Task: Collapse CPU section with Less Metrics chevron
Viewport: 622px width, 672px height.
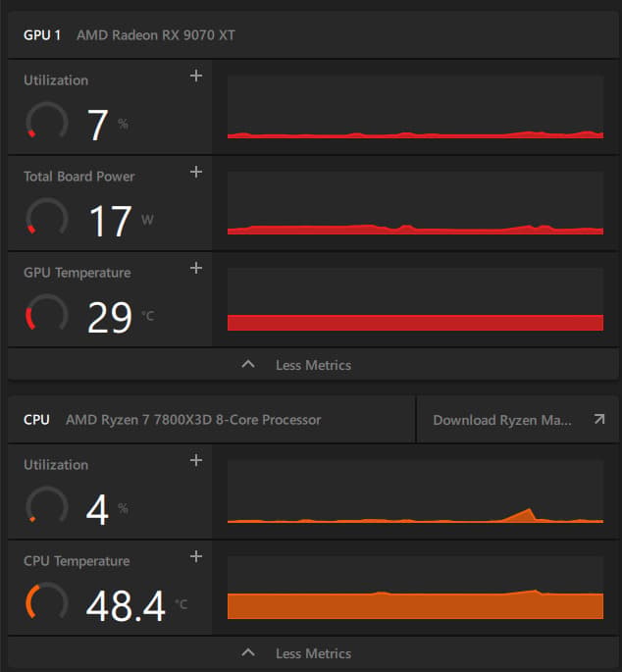Action: (248, 653)
